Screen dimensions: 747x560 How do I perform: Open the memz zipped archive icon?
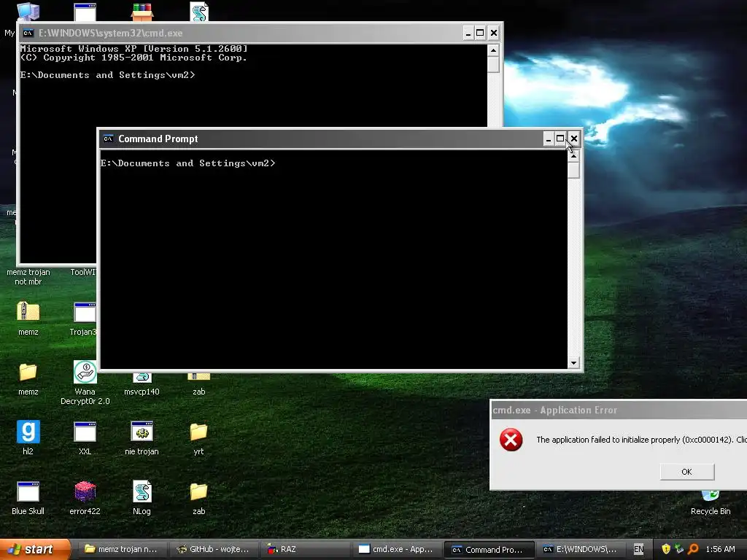[x=28, y=312]
